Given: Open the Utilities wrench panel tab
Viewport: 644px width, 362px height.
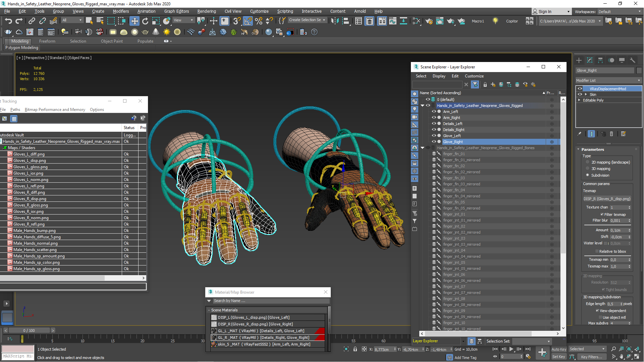Looking at the screenshot, I should pos(633,60).
